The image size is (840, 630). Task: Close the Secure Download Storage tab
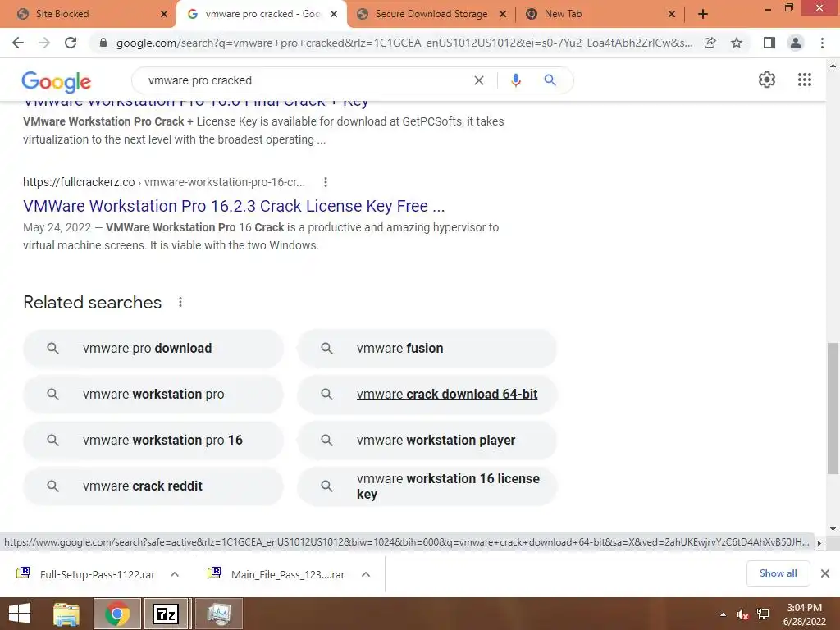coord(503,14)
